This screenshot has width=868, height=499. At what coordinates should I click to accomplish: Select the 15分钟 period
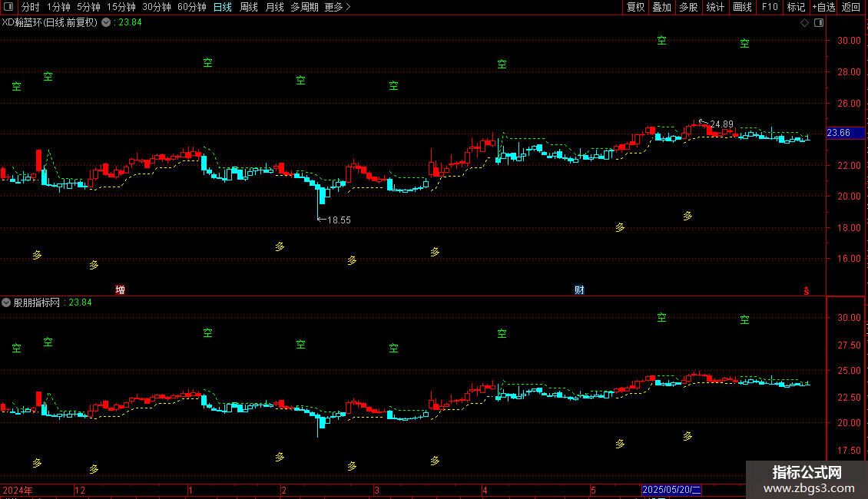pos(121,7)
